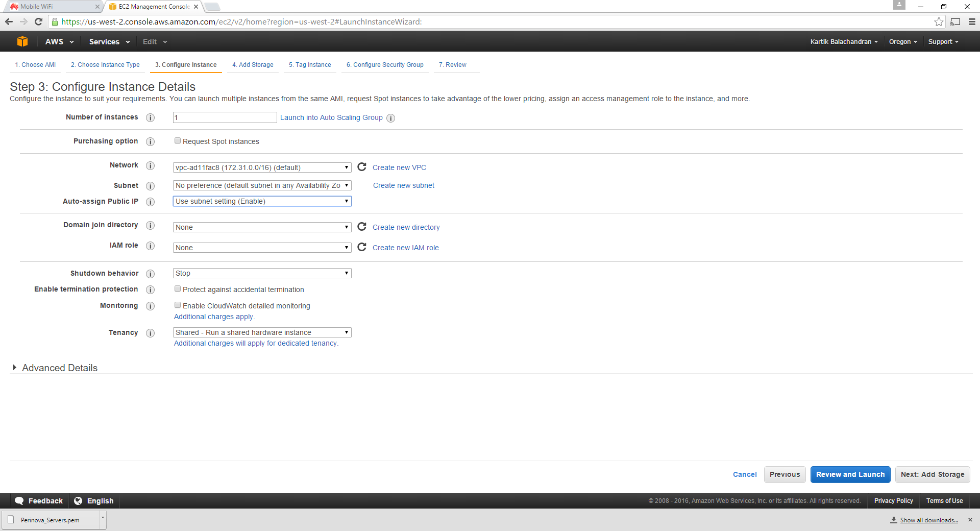Click the AWS orange cube logo

[x=22, y=41]
